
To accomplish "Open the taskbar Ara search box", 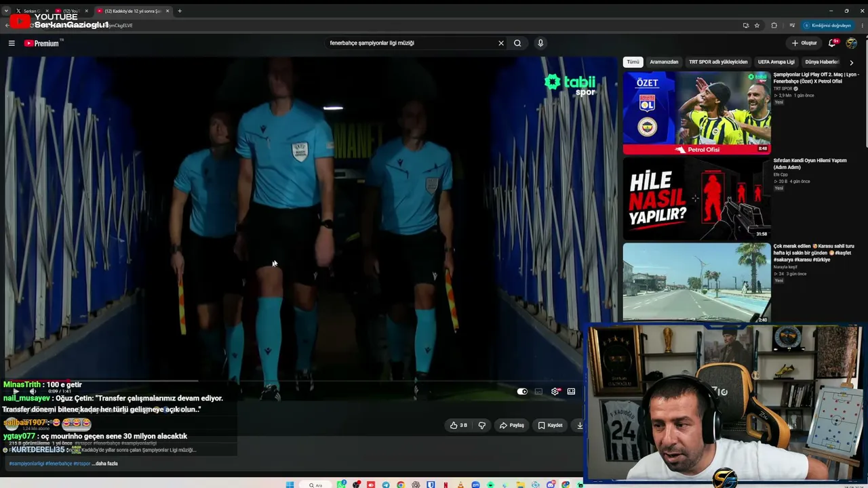I will coord(316,485).
